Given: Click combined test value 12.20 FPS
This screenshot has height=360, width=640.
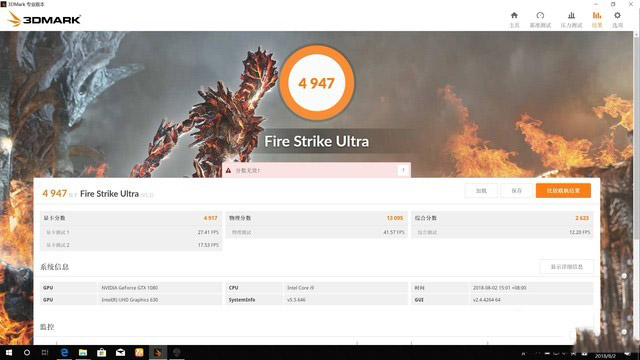Looking at the screenshot, I should point(580,232).
